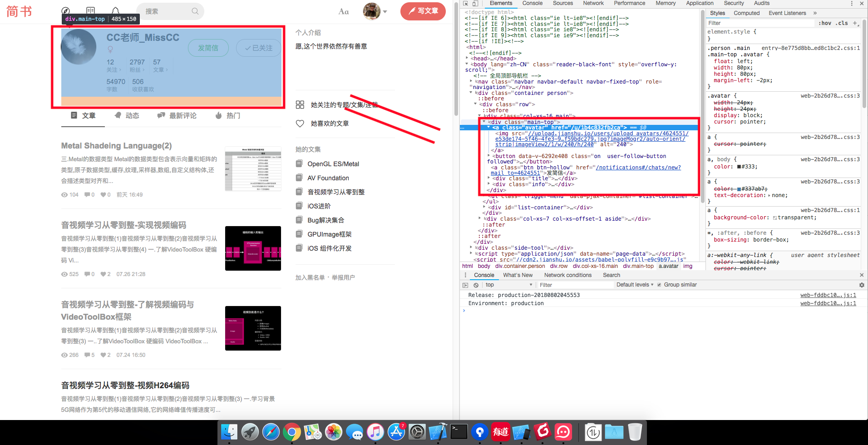Screen dimensions: 868x445
Task: Click the #333 color swatch in Styles
Action: tap(739, 167)
